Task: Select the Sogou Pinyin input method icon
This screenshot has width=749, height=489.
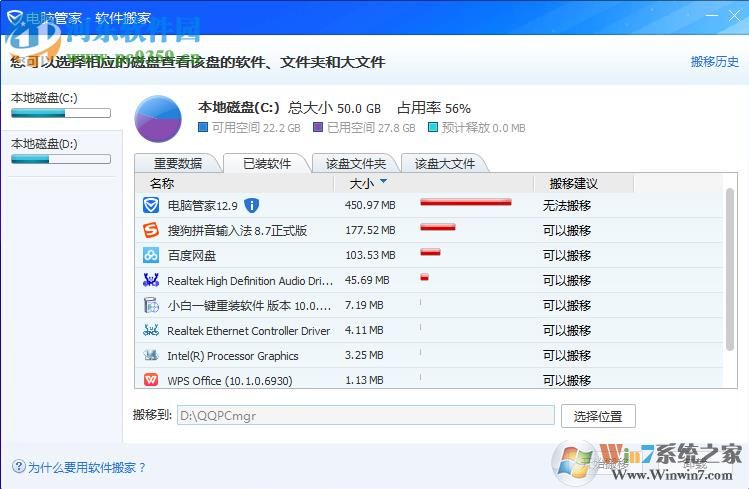Action: point(151,230)
